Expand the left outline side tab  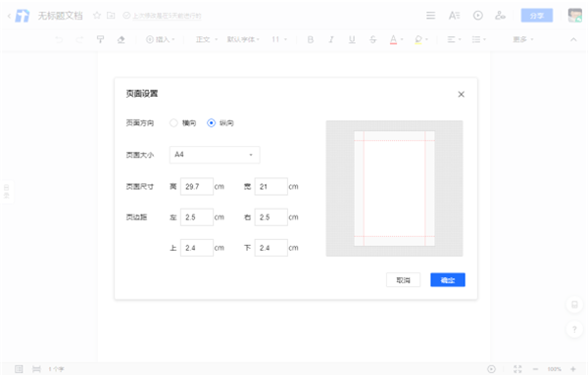coord(7,192)
